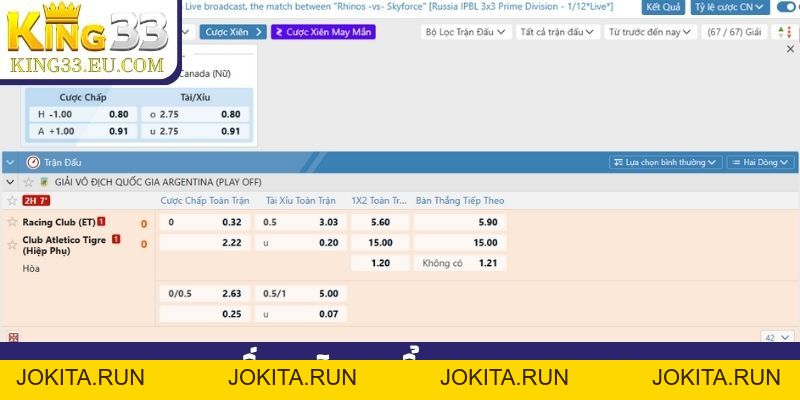Viewport: 800px width, 400px height.
Task: Click the clock icon beside Trận Đấu
Action: [x=33, y=163]
